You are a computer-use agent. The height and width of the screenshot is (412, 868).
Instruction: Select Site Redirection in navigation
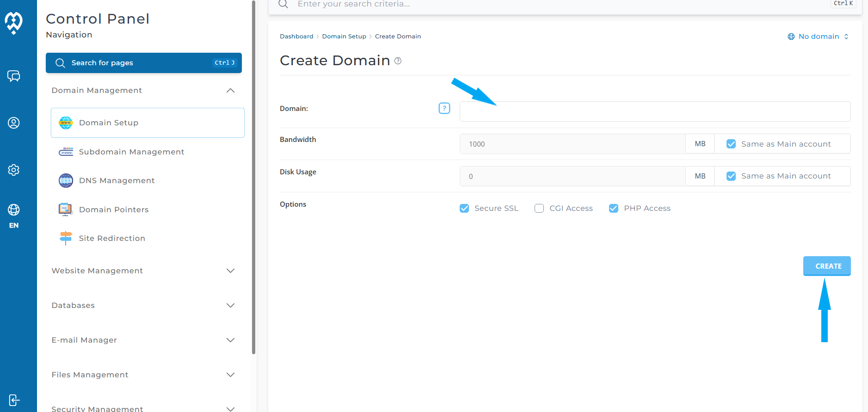pos(112,238)
